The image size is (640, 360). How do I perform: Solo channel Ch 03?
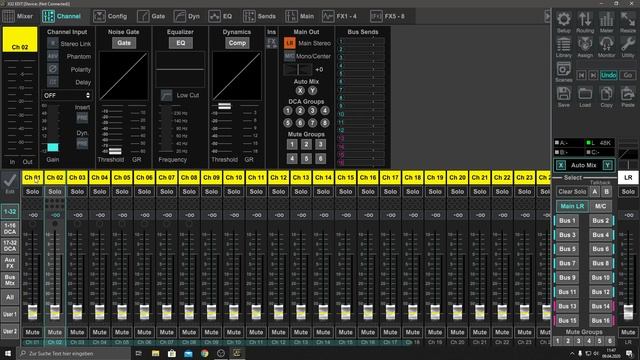point(77,192)
